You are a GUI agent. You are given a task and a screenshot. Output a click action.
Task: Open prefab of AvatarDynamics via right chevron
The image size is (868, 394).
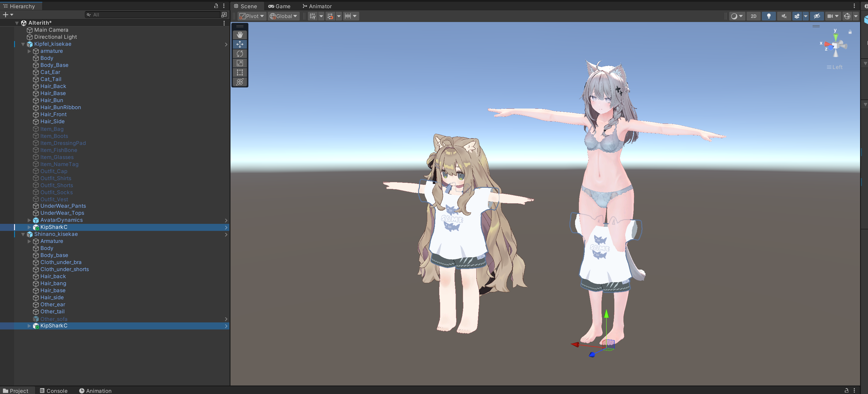226,220
